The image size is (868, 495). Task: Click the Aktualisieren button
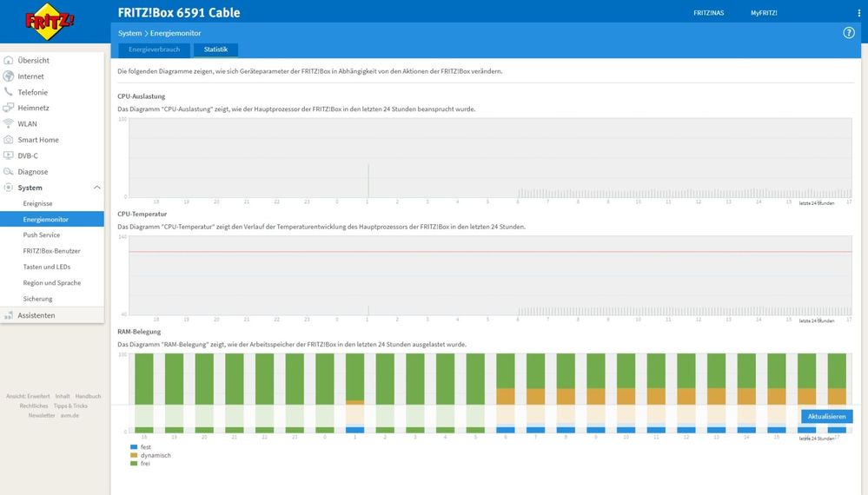click(826, 417)
